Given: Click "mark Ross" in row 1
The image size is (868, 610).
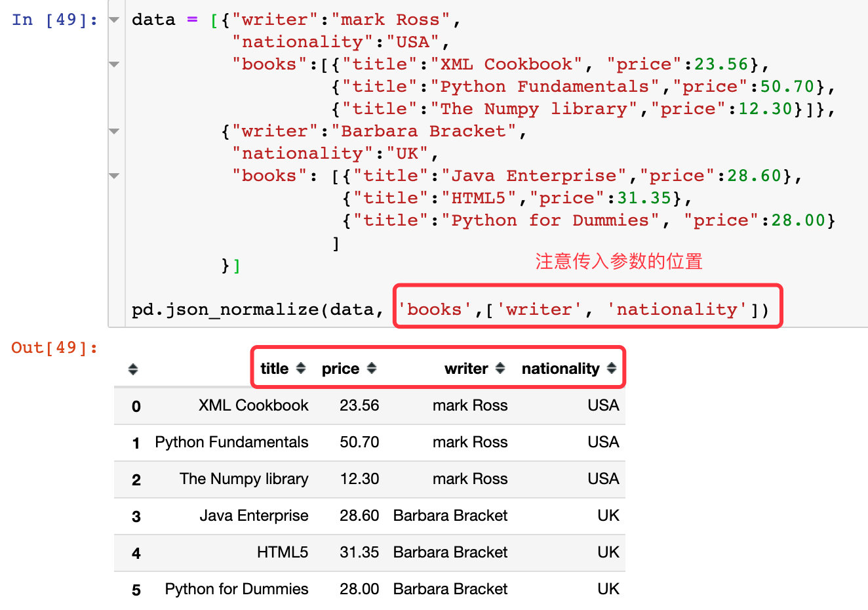Looking at the screenshot, I should (x=470, y=442).
